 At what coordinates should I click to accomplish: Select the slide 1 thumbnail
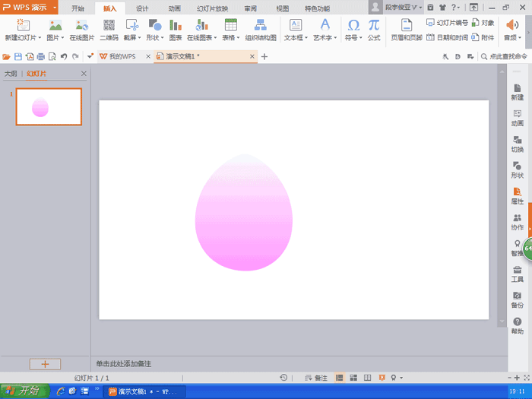pos(49,107)
